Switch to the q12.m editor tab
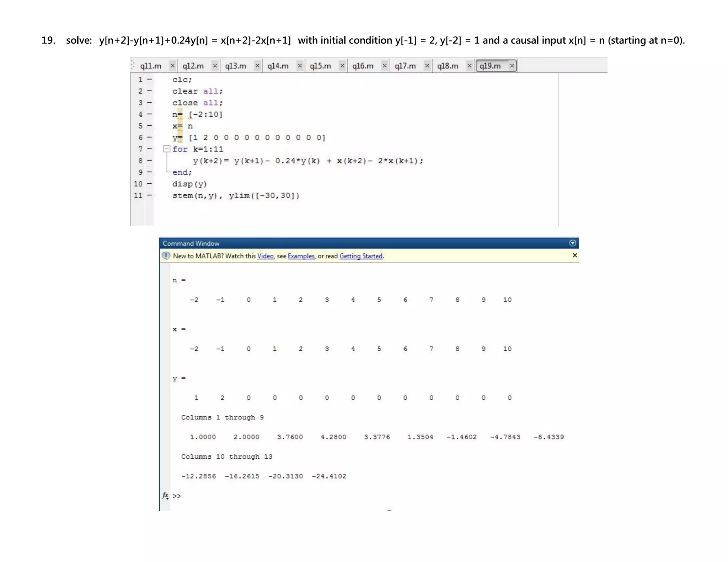 pos(193,66)
